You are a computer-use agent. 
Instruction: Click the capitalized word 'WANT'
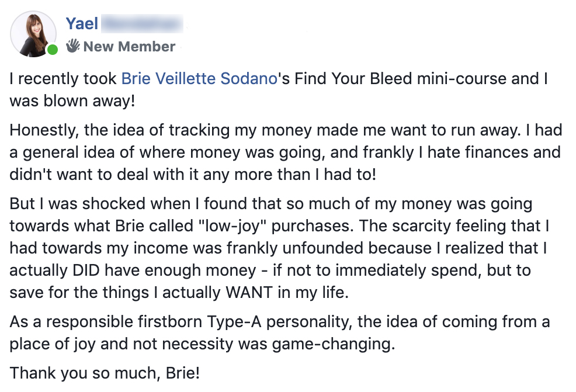click(249, 293)
